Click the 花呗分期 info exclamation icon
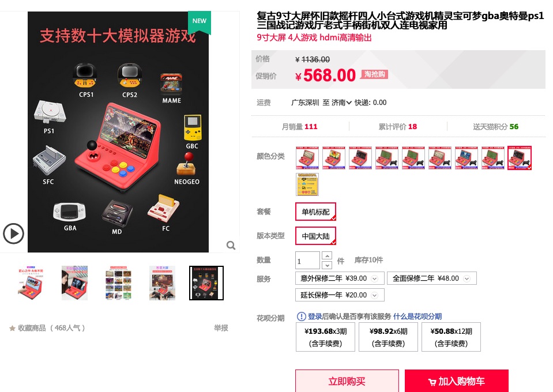The width and height of the screenshot is (553, 392). point(301,316)
